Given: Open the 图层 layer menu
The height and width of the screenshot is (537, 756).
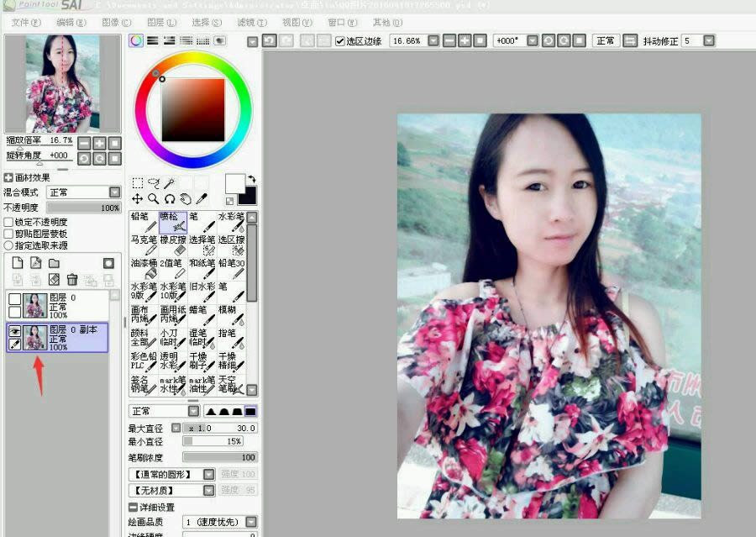Looking at the screenshot, I should click(x=155, y=22).
